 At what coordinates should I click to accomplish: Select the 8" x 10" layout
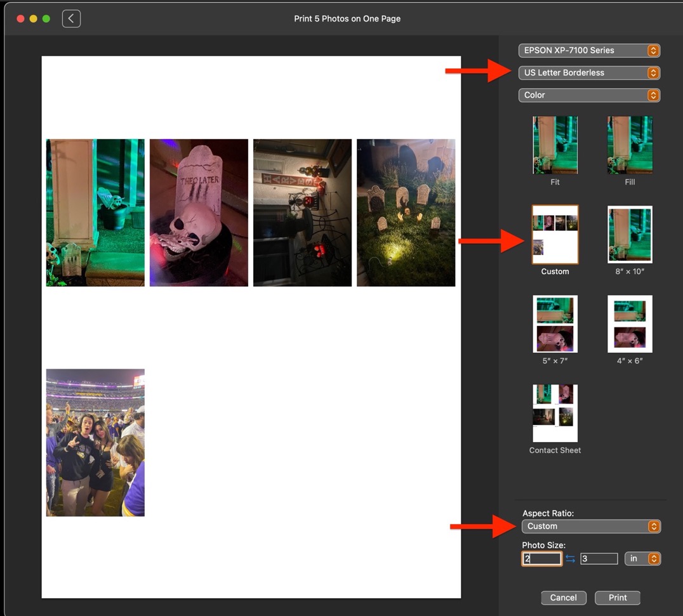[x=629, y=234]
